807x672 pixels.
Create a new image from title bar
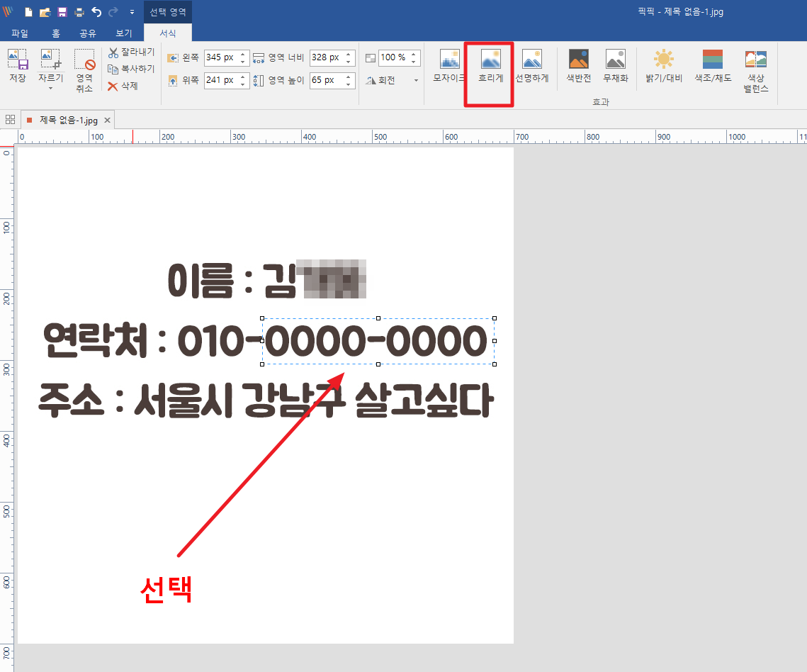29,12
